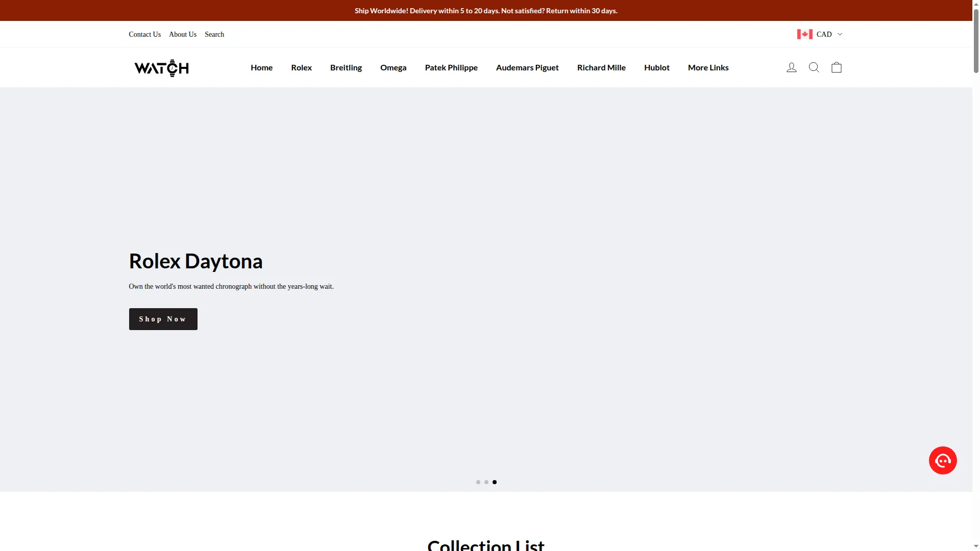Expand the CAD currency dropdown arrow

[840, 34]
